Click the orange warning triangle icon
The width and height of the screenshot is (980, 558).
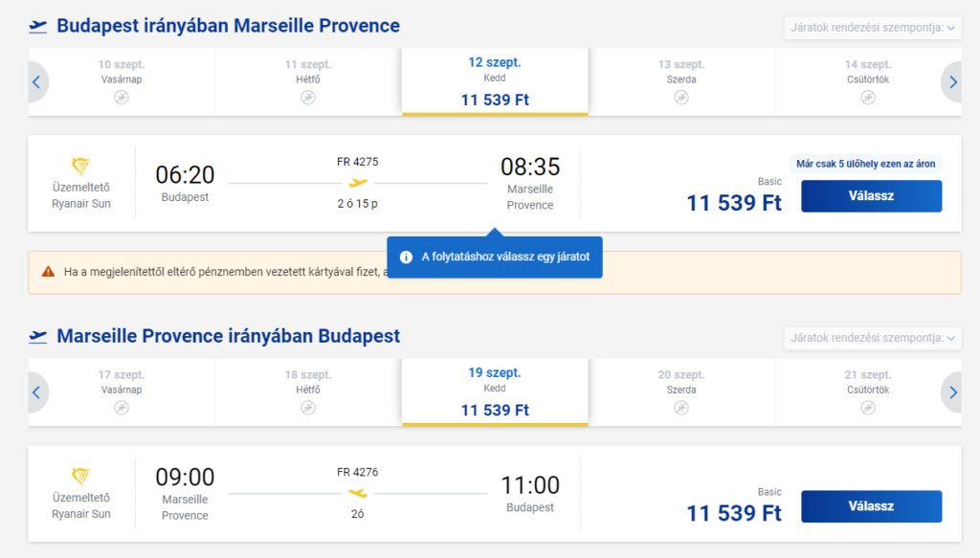coord(48,272)
